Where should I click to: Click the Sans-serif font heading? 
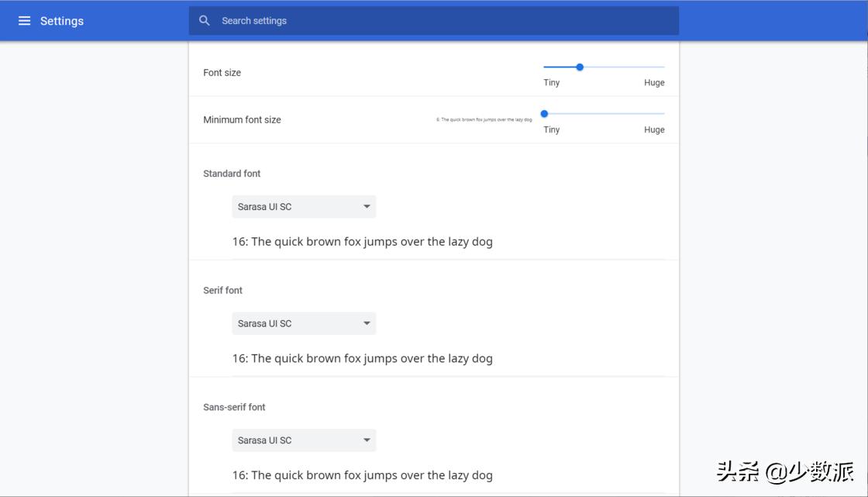[x=234, y=407]
